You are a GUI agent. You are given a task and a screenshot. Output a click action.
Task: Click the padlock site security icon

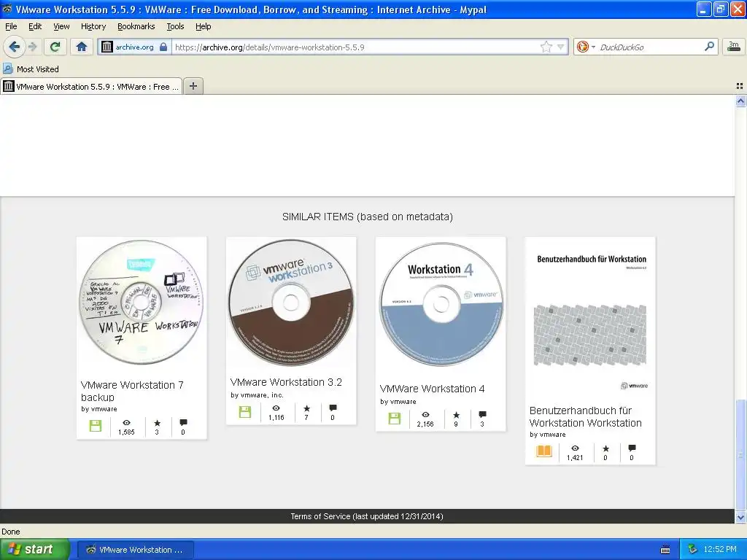point(163,47)
